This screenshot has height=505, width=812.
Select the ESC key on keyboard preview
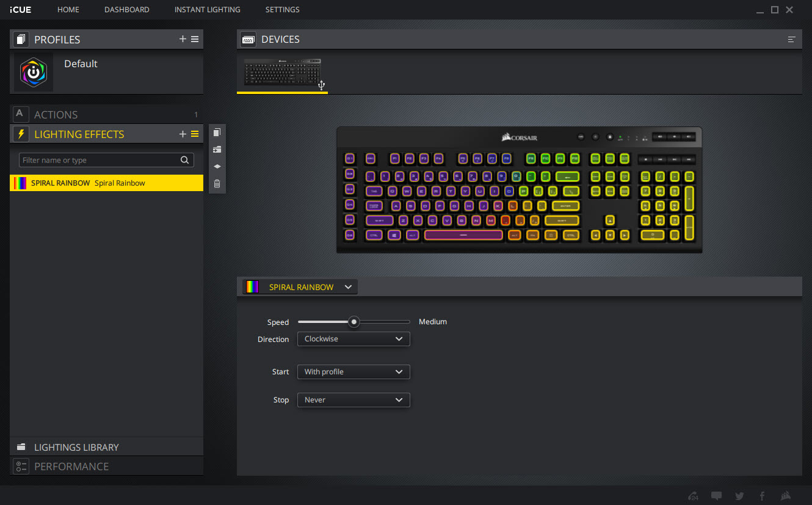click(370, 159)
